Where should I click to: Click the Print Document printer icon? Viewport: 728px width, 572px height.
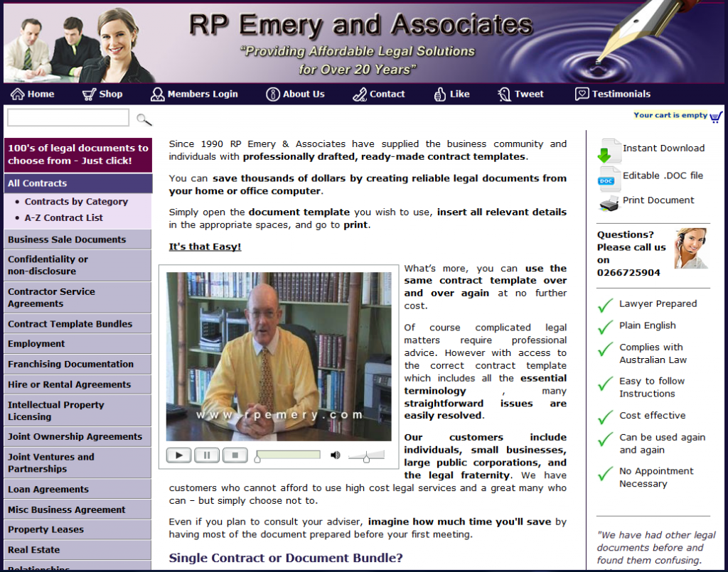(609, 203)
